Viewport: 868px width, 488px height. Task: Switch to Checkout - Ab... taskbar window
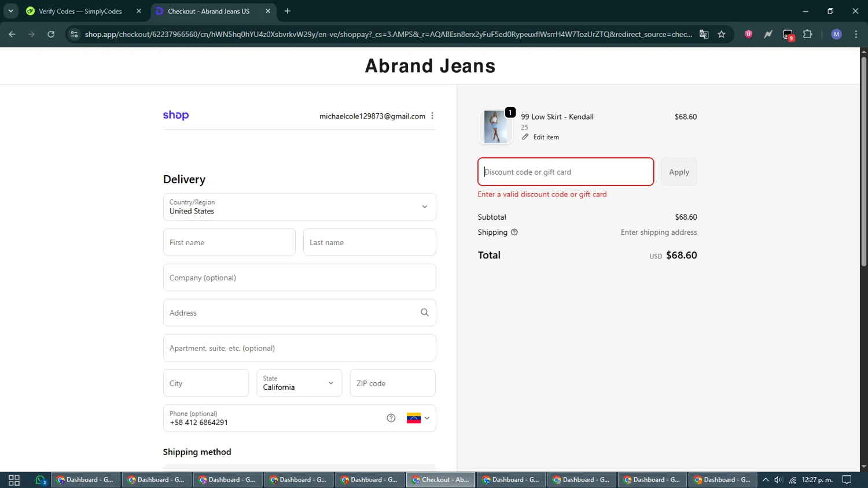point(441,480)
